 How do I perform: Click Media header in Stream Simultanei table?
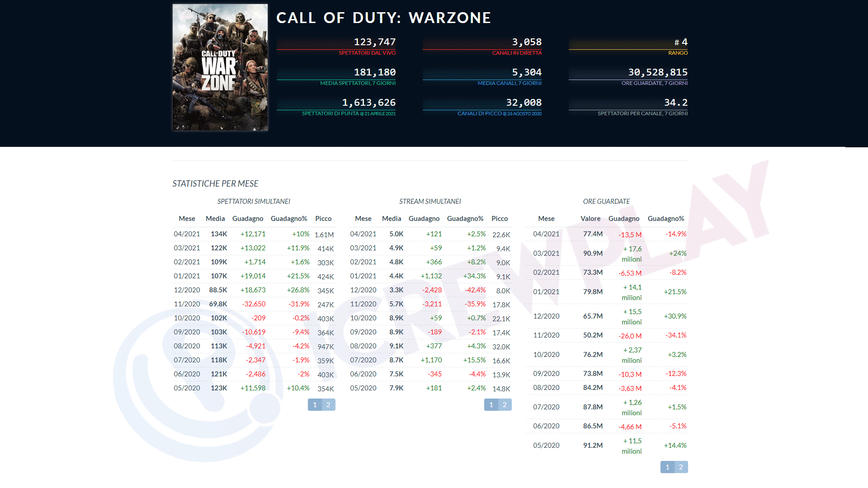tap(392, 219)
